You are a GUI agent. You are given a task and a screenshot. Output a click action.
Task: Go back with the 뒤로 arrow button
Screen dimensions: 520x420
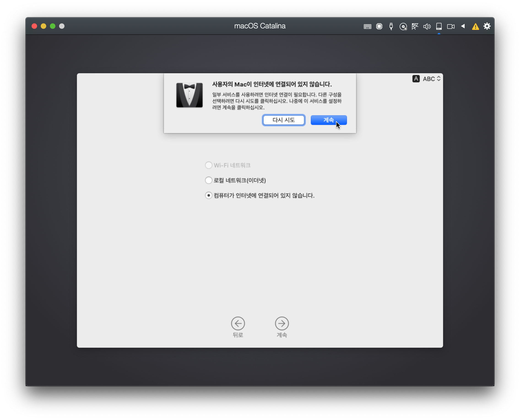[x=238, y=323]
